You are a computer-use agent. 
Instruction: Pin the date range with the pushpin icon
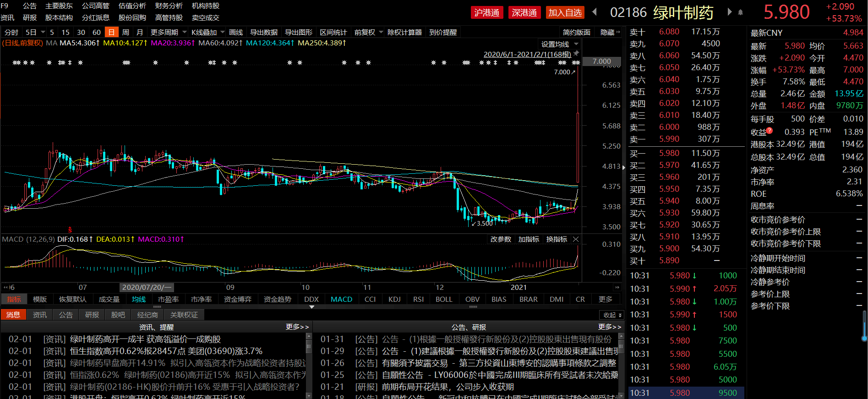pyautogui.click(x=576, y=54)
